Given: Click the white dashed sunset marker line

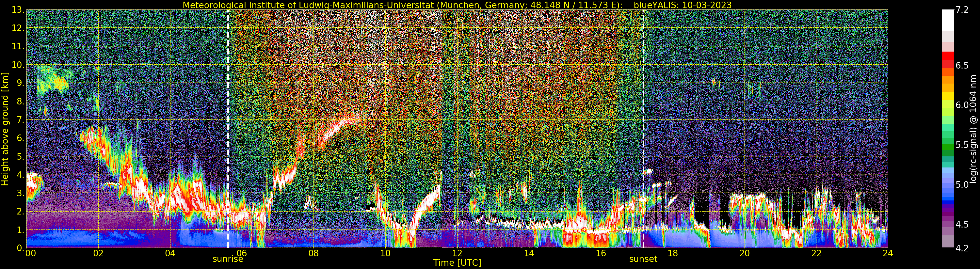Looking at the screenshot, I should tap(643, 129).
